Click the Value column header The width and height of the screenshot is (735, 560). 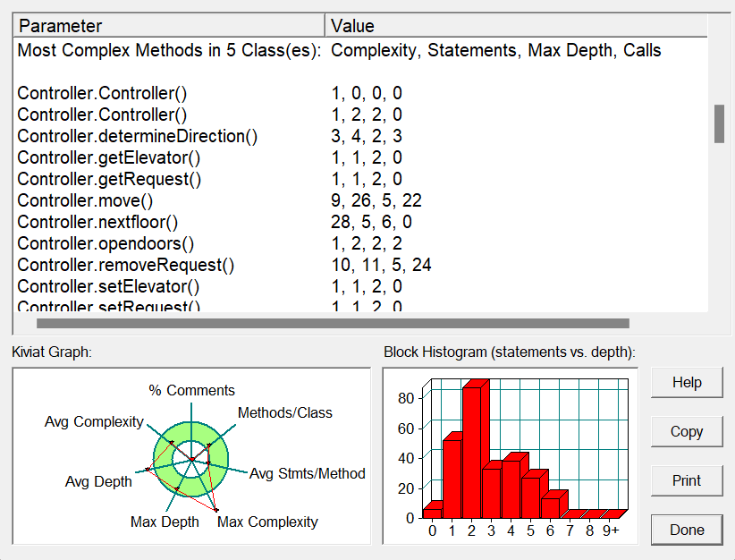516,26
